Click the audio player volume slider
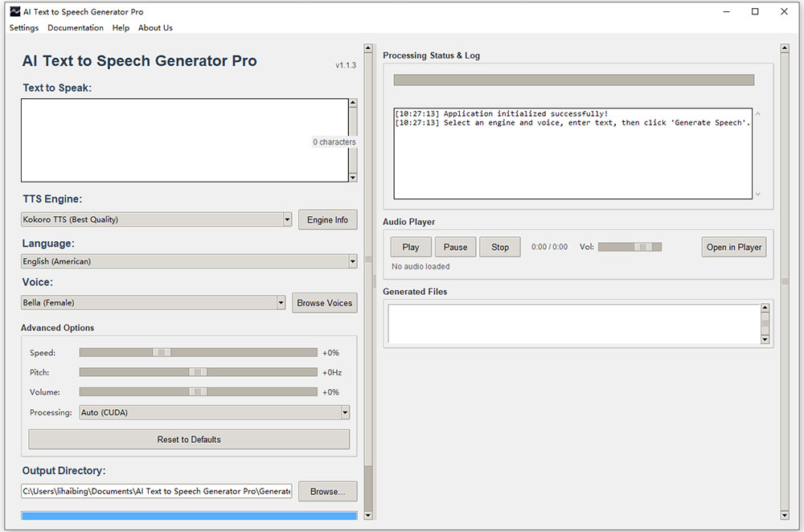 click(630, 247)
